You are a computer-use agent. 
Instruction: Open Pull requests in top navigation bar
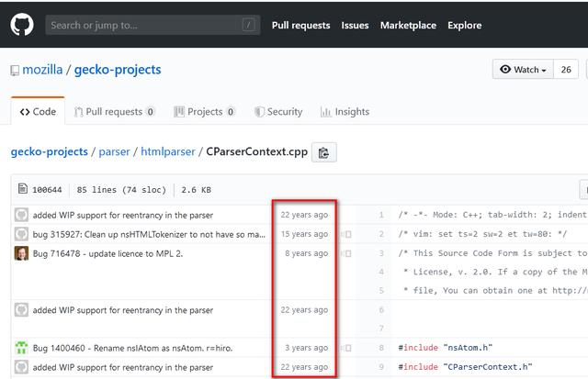coord(300,25)
